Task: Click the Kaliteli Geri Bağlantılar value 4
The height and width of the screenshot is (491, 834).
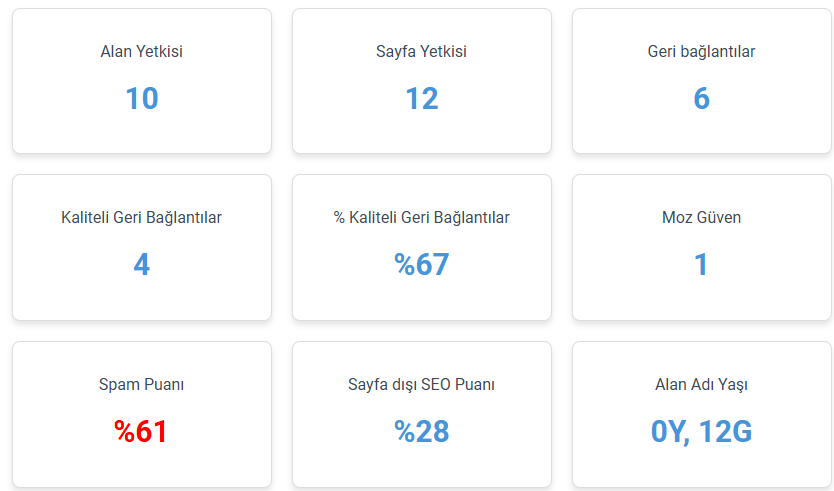Action: pyautogui.click(x=141, y=264)
